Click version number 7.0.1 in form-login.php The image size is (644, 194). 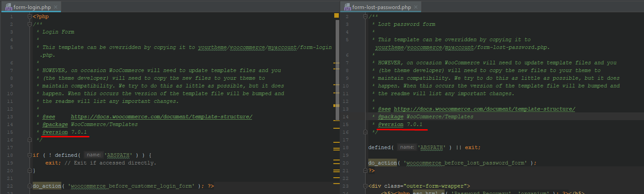pyautogui.click(x=79, y=132)
